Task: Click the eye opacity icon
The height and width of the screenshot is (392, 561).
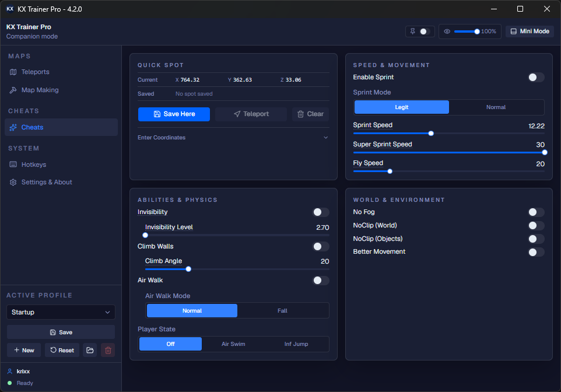Action: pos(447,32)
